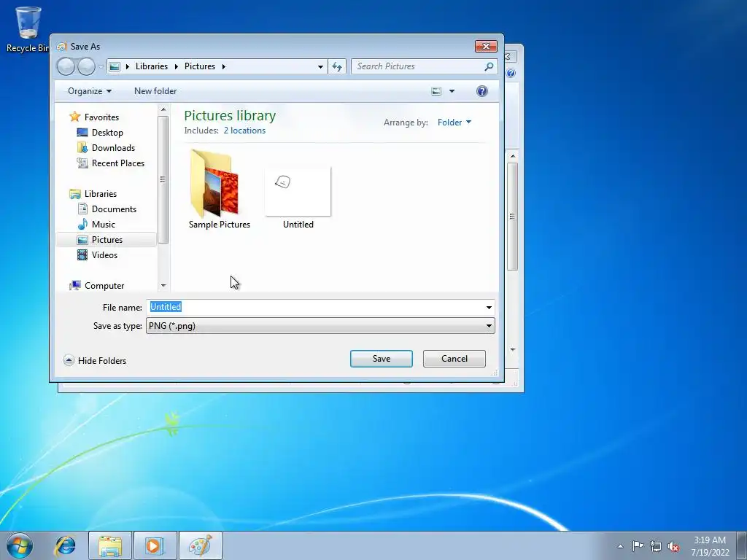Screen dimensions: 747x560
Task: Select Pictures library in navigation pane
Action: pyautogui.click(x=107, y=239)
